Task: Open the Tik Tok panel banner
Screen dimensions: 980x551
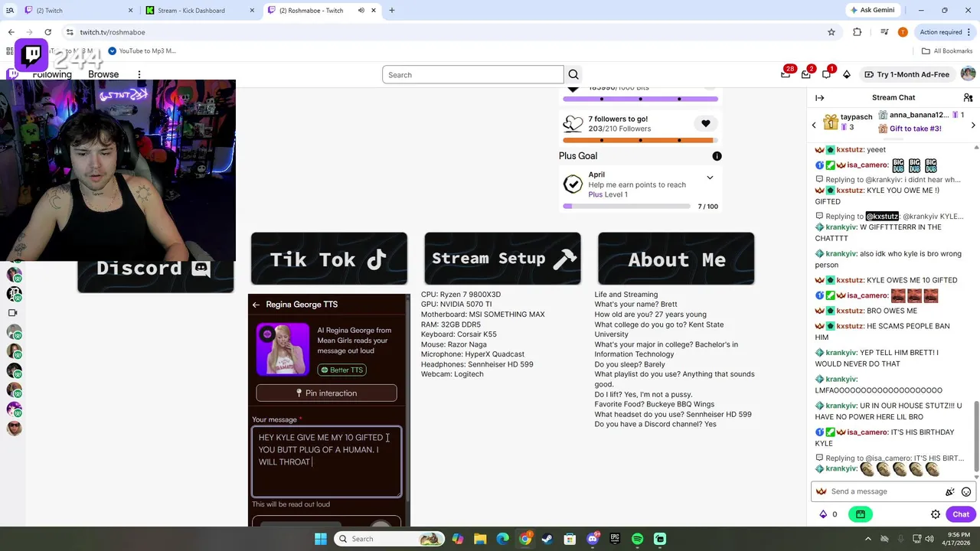Action: coord(329,259)
